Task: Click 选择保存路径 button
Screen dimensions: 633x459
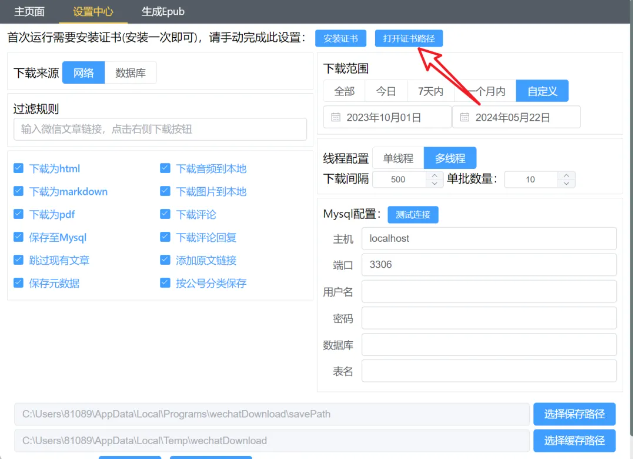Action: click(x=574, y=414)
